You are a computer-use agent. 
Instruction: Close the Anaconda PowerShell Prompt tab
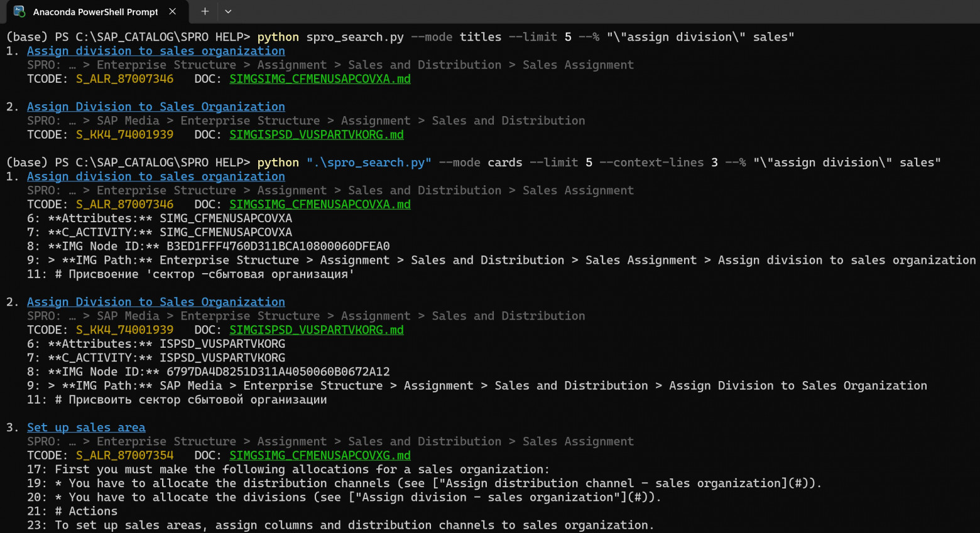172,11
